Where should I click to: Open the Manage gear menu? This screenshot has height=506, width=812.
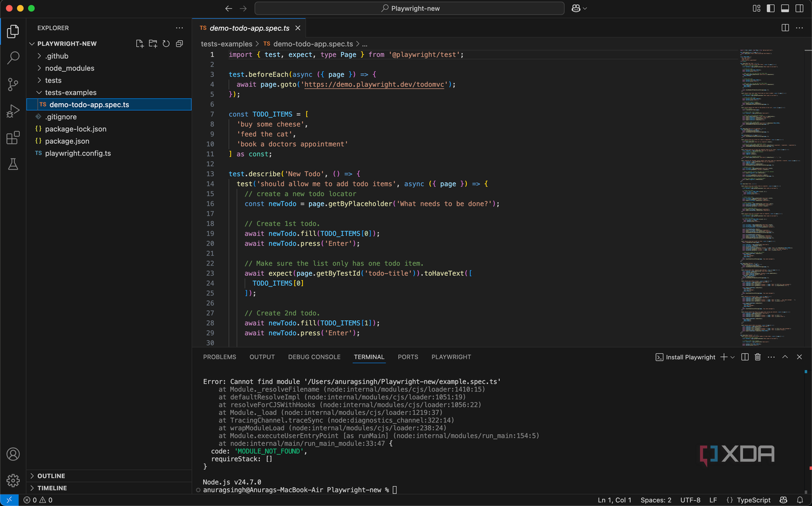13,481
